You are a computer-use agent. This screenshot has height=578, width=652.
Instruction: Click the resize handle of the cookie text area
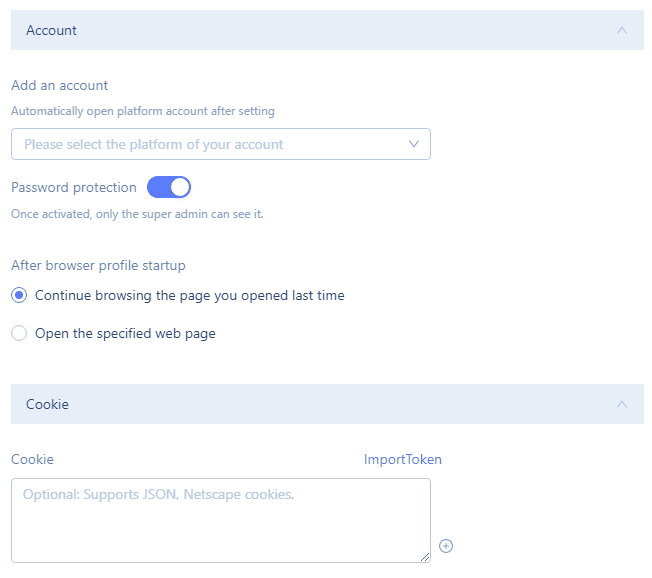(425, 557)
